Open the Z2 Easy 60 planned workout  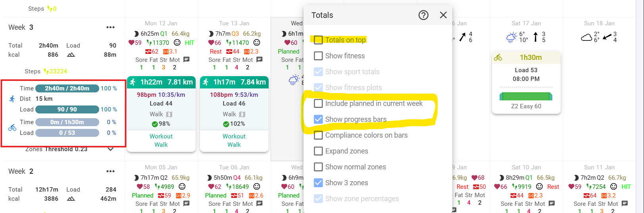(526, 106)
